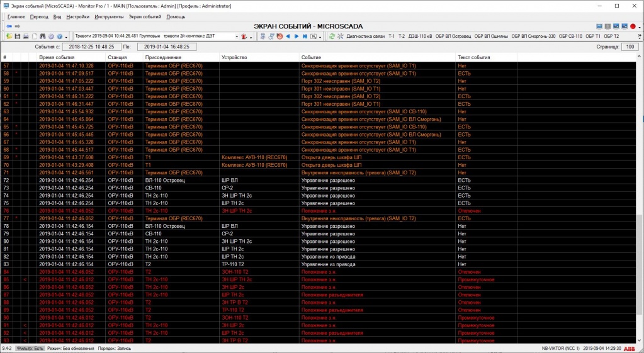Click the first hourglass filter icon
This screenshot has width=644, height=353.
coord(263,36)
